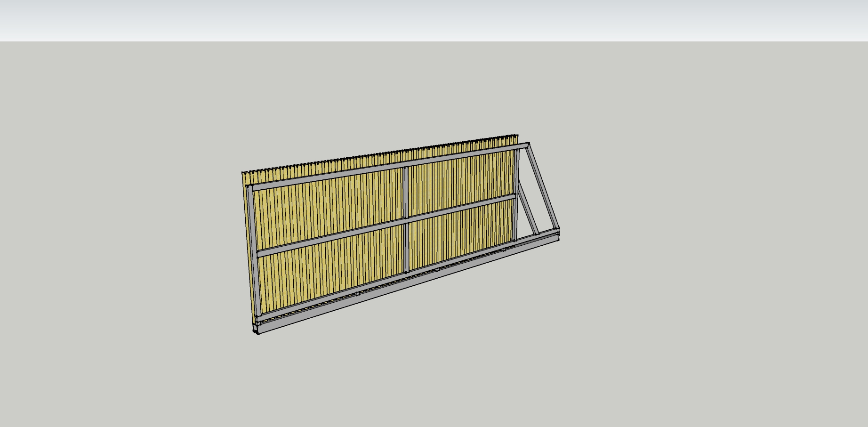Click the upper-left yellow picket panel
Screen dimensions: 868x427
[x=330, y=207]
